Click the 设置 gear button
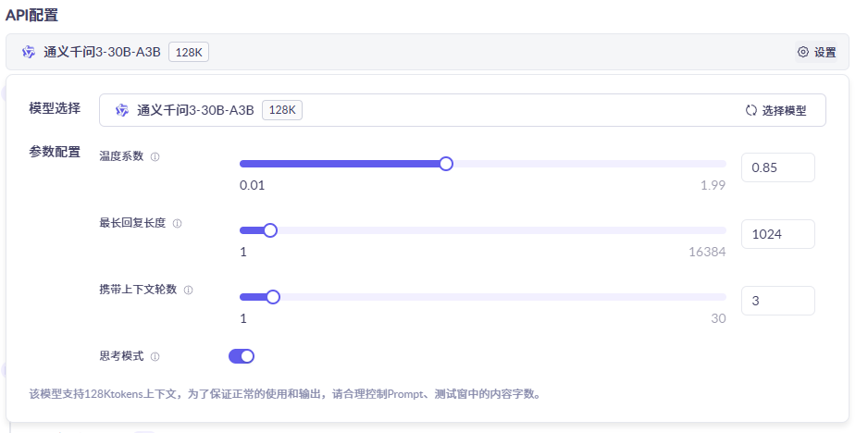The height and width of the screenshot is (433, 868). pos(816,52)
